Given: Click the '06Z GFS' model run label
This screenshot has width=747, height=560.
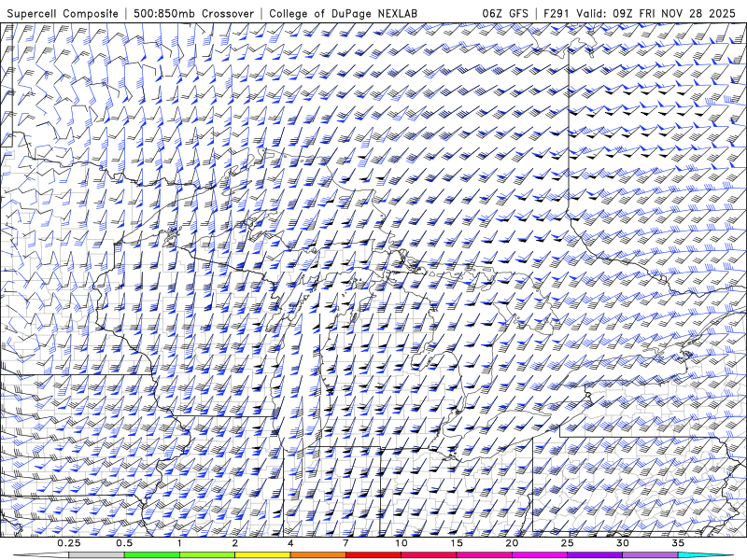Looking at the screenshot, I should point(505,13).
